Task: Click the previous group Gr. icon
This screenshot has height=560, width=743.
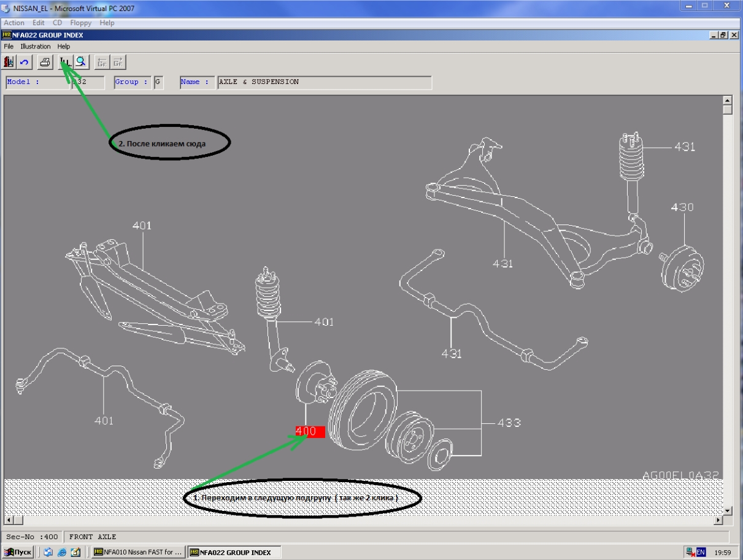Action: coord(102,62)
